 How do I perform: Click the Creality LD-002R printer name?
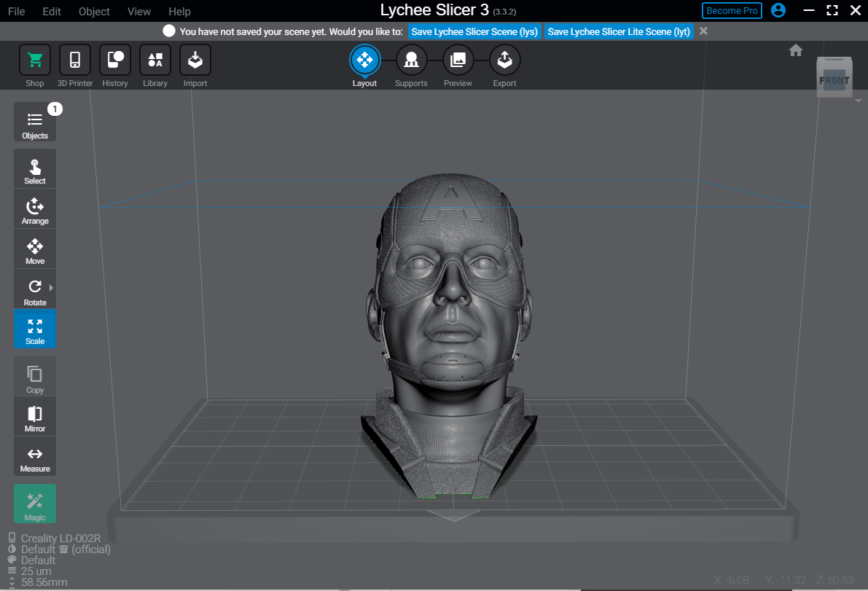pyautogui.click(x=61, y=538)
